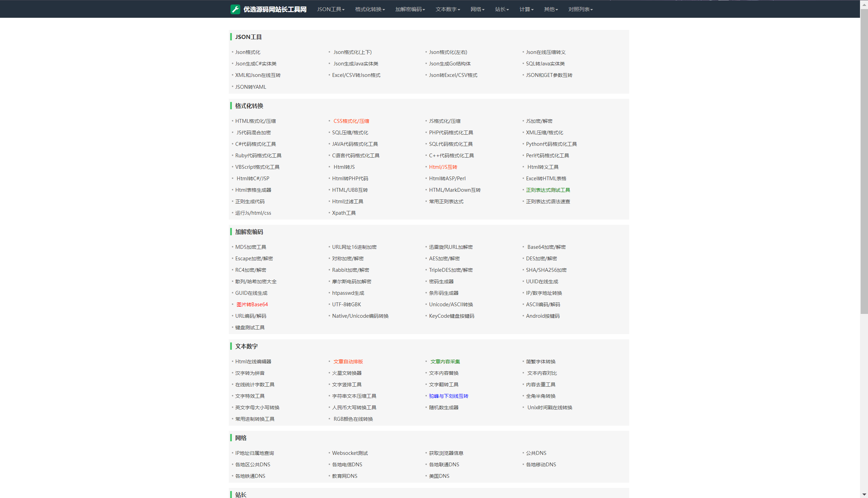Click the 优选源码网站长工具网 site title
868x498 pixels.
click(x=275, y=9)
